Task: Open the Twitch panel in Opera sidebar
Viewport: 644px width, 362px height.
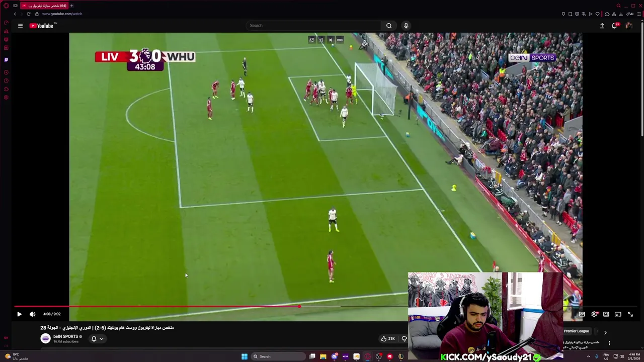Action: [6, 60]
